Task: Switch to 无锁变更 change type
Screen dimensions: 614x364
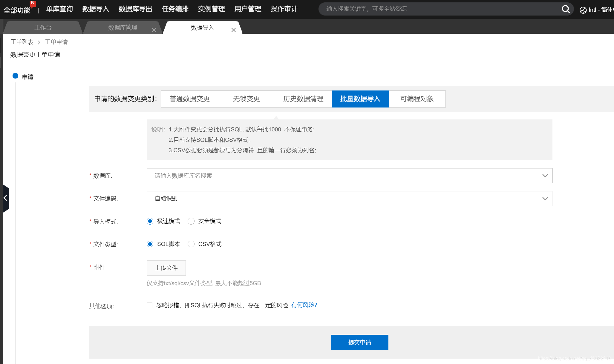Action: tap(246, 99)
